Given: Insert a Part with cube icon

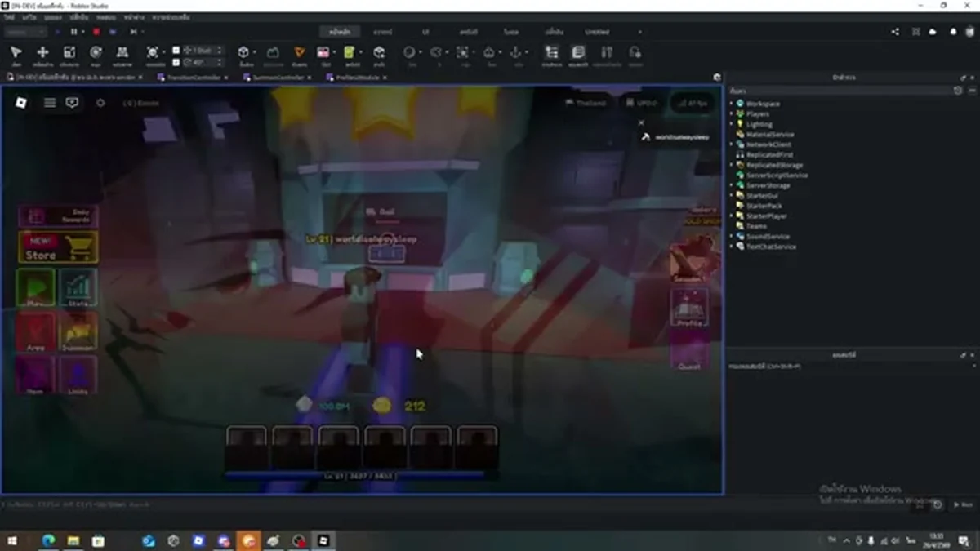Looking at the screenshot, I should (243, 52).
